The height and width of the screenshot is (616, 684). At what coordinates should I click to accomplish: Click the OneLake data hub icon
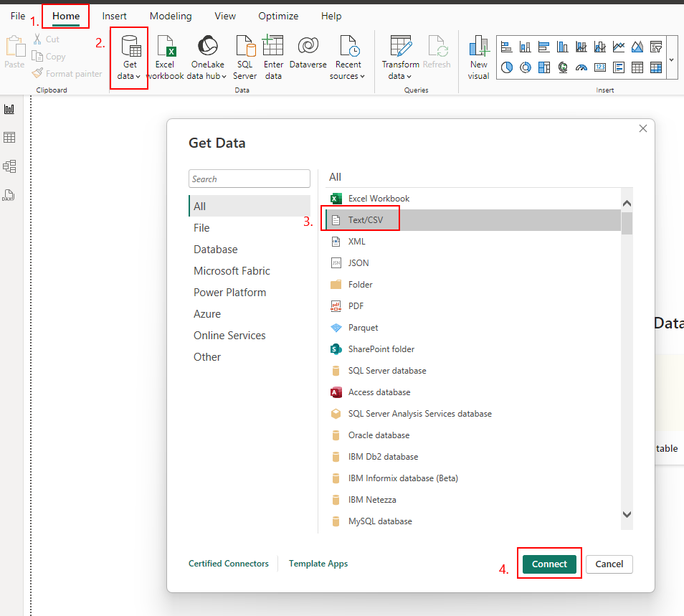pos(208,45)
